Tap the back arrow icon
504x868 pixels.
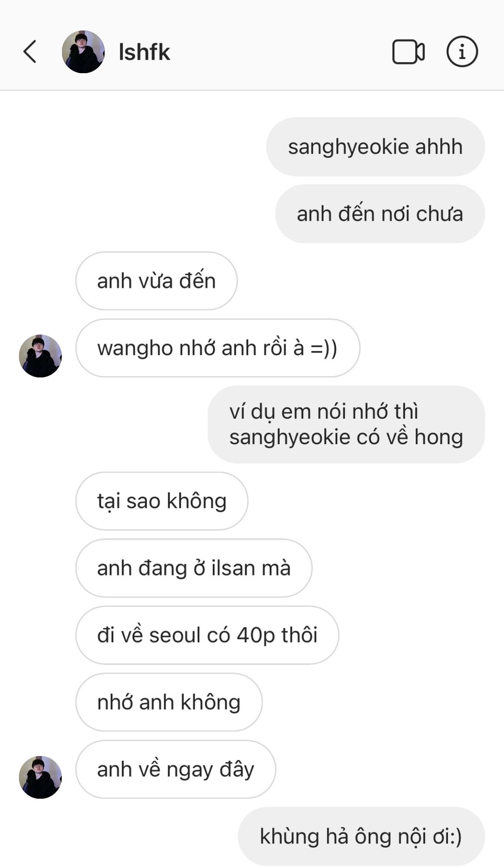pyautogui.click(x=30, y=52)
